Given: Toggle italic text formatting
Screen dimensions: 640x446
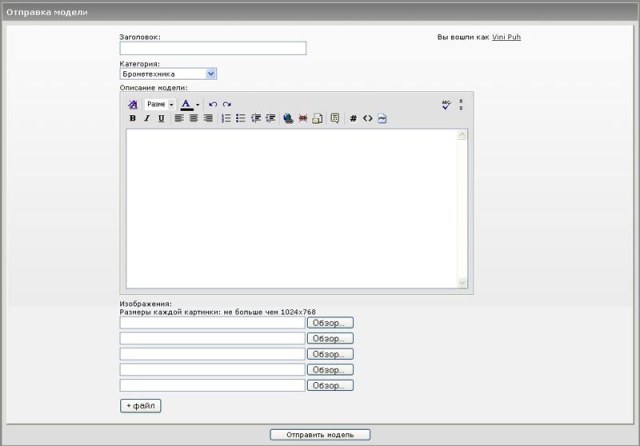Looking at the screenshot, I should pos(147,118).
